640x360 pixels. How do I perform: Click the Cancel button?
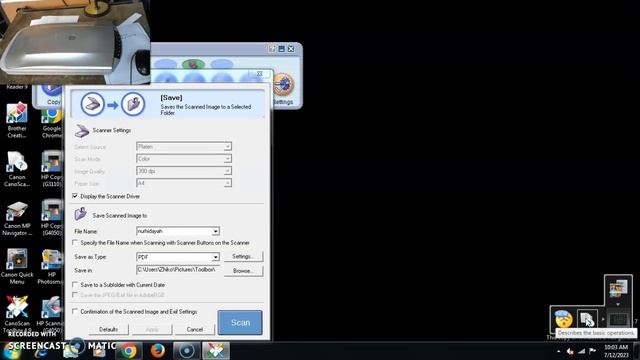pyautogui.click(x=194, y=329)
